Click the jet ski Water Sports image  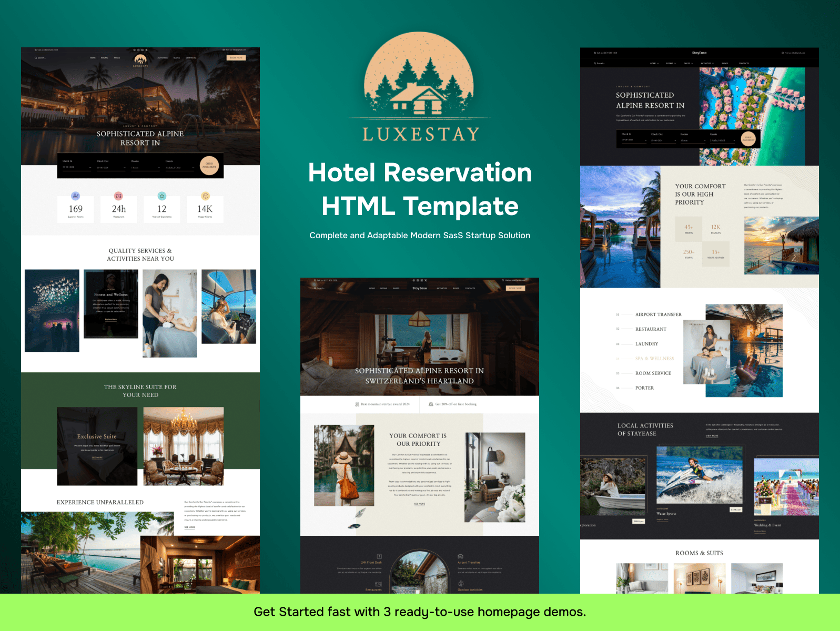pyautogui.click(x=700, y=475)
